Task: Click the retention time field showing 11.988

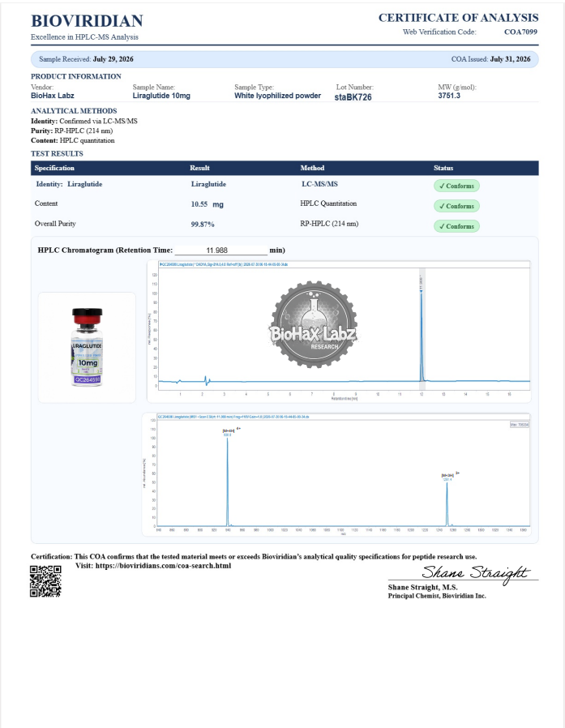Action: pos(221,251)
